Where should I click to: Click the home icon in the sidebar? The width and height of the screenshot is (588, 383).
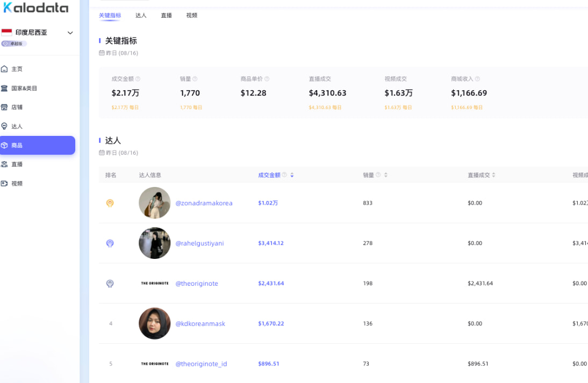click(x=4, y=69)
